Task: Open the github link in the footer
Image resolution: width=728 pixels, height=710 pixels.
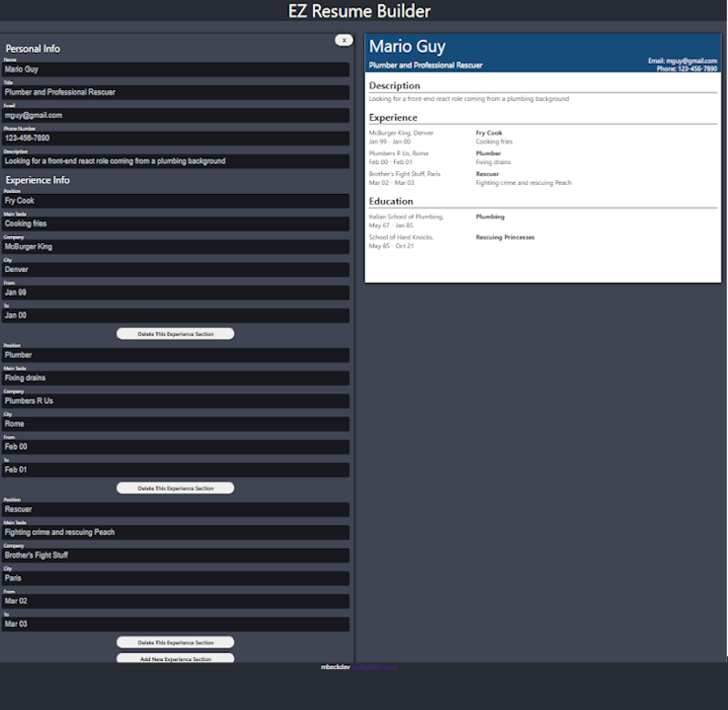Action: (374, 667)
